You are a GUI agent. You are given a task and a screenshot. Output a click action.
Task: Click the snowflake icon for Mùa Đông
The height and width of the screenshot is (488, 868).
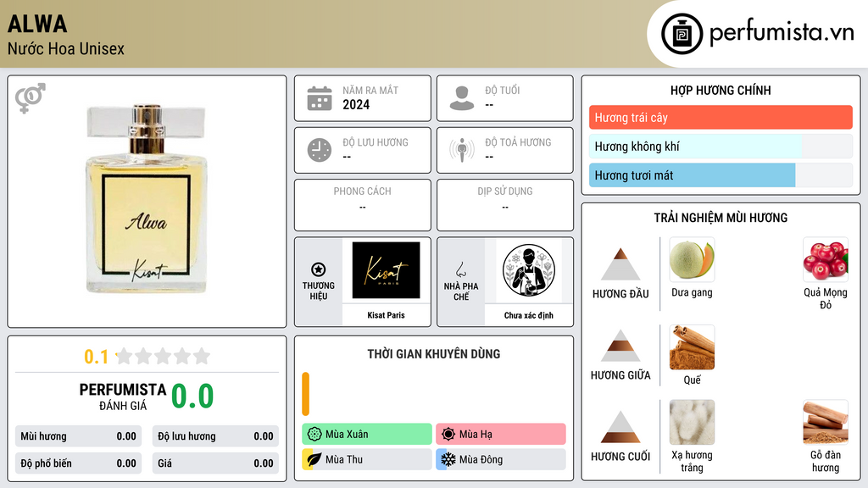448,459
